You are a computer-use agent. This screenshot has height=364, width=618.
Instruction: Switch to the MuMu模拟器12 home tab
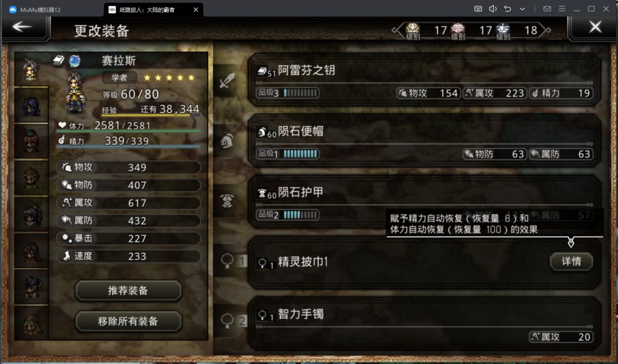pyautogui.click(x=41, y=10)
